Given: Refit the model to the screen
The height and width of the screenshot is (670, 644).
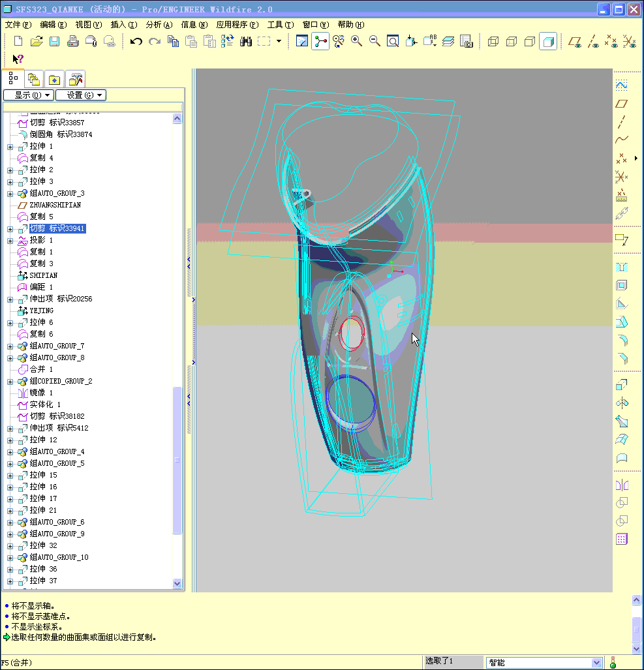Looking at the screenshot, I should [x=393, y=42].
